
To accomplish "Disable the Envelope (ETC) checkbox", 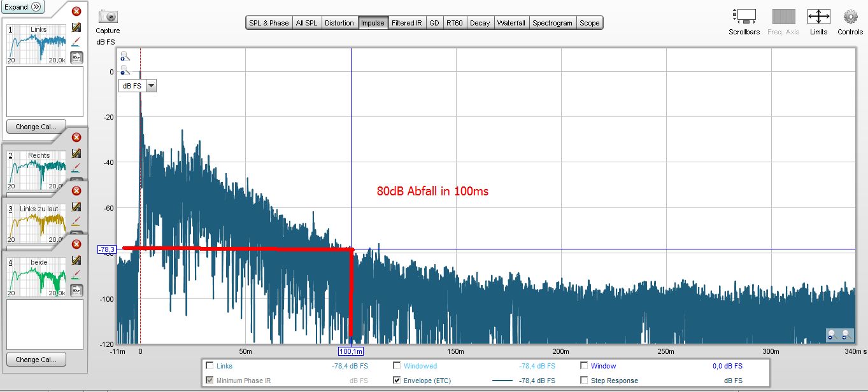I will [397, 381].
